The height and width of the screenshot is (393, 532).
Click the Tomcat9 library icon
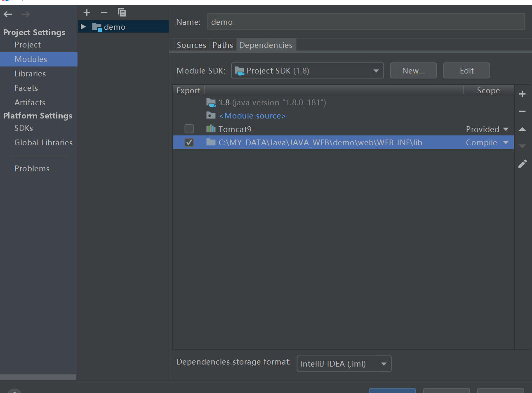(x=211, y=129)
